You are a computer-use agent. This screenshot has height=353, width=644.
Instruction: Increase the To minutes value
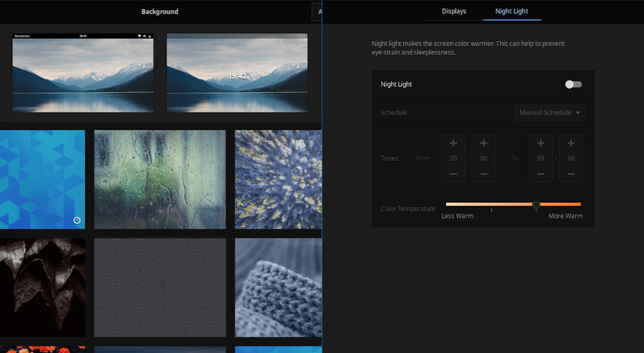(571, 143)
